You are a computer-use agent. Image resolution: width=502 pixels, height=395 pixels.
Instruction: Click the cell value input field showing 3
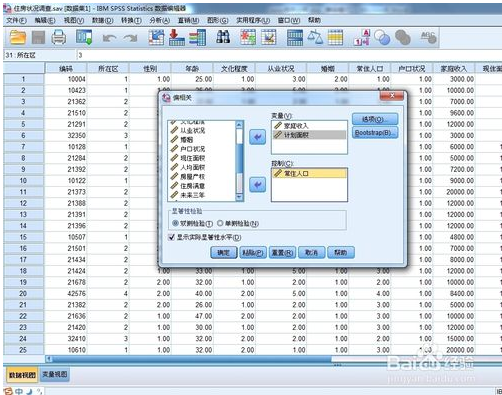click(x=289, y=55)
